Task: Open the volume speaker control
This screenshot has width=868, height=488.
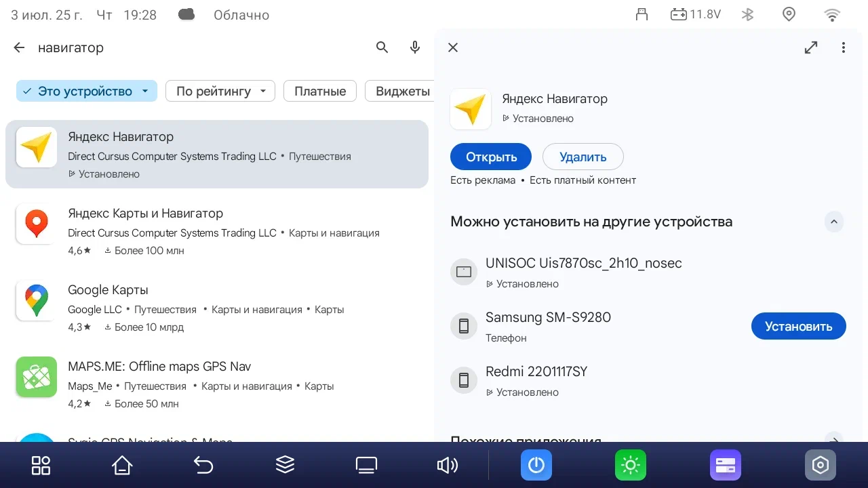Action: point(448,465)
